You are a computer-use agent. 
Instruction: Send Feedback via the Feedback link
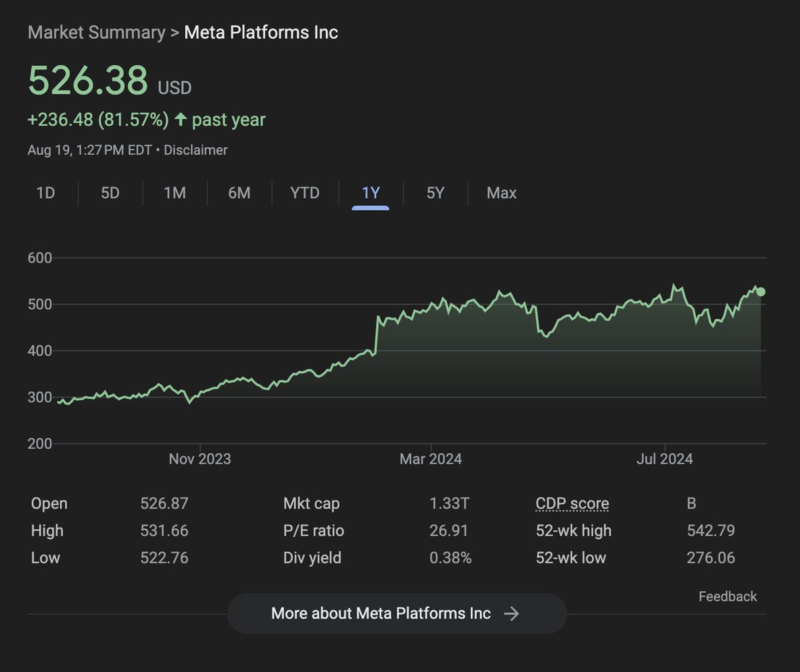[x=727, y=597]
